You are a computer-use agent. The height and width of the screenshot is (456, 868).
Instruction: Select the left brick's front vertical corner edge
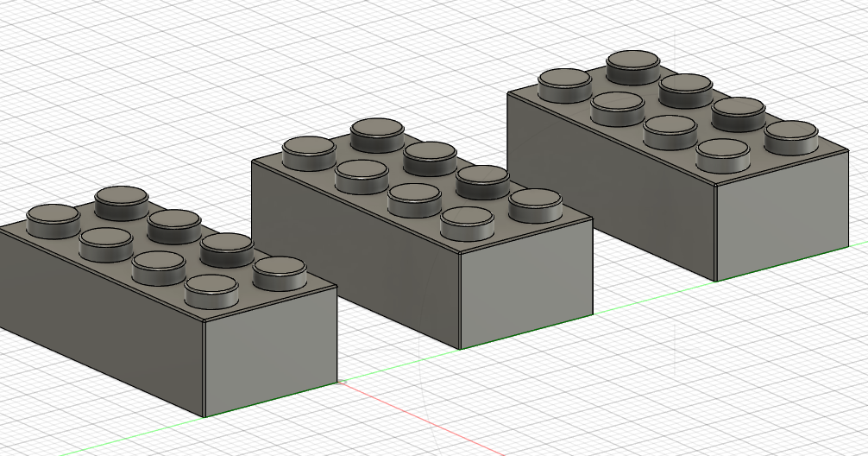pyautogui.click(x=204, y=369)
